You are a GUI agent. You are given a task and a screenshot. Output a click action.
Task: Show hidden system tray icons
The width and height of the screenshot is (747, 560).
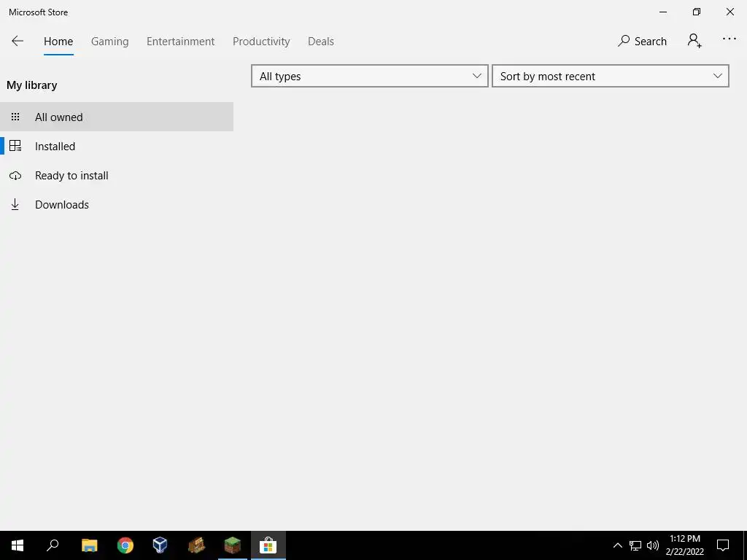(617, 545)
